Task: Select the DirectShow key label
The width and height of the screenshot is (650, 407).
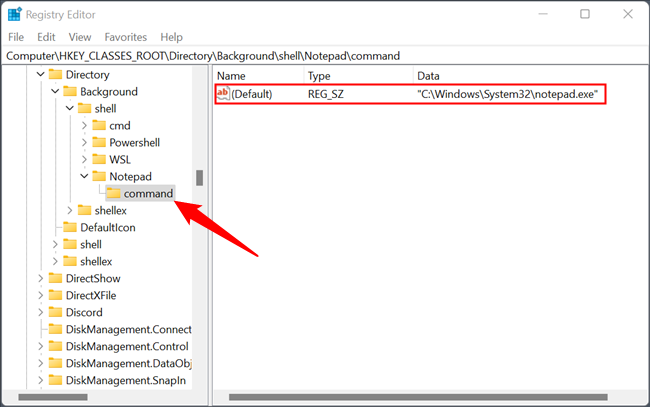Action: pos(93,279)
